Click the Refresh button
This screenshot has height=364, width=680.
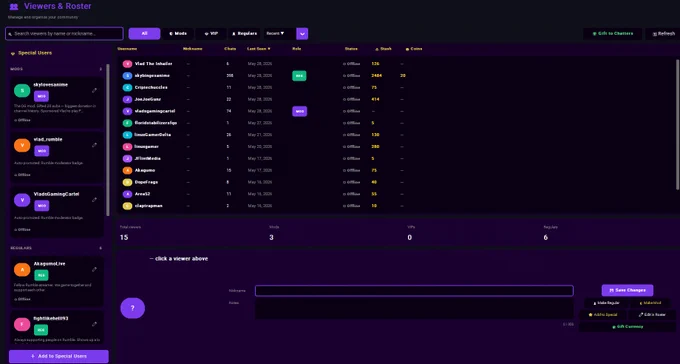click(x=664, y=33)
